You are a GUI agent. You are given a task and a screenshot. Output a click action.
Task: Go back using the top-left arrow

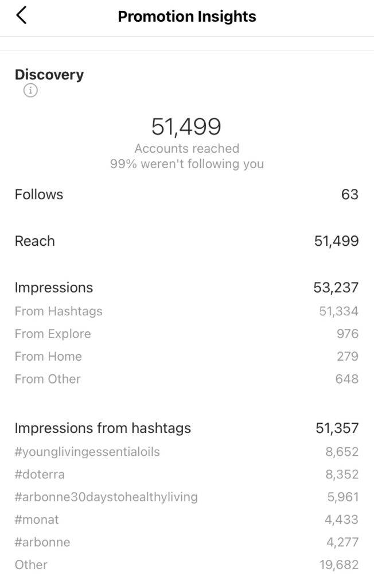point(21,16)
